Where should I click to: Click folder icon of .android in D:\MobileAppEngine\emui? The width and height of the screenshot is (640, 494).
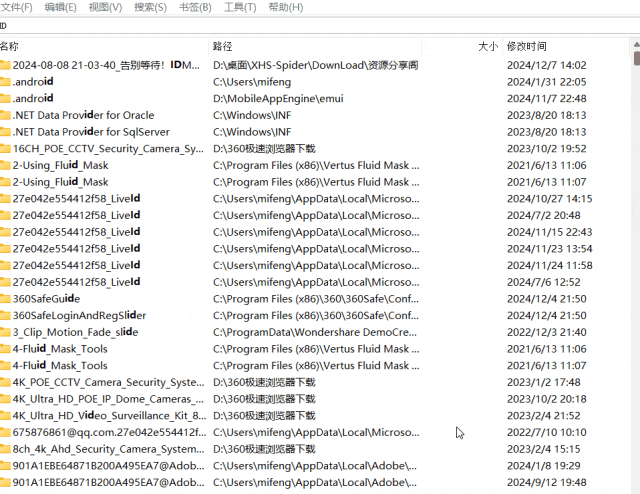coord(5,98)
